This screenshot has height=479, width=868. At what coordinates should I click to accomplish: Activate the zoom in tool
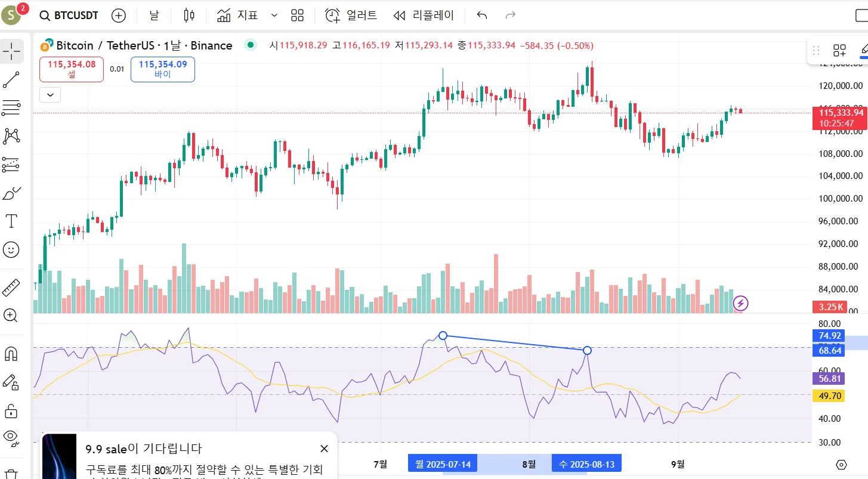[11, 316]
